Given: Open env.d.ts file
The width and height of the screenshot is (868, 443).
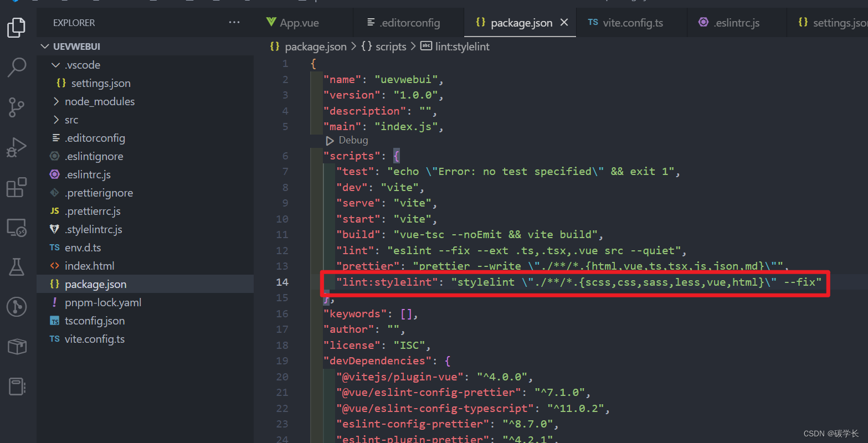Looking at the screenshot, I should pos(145,248).
